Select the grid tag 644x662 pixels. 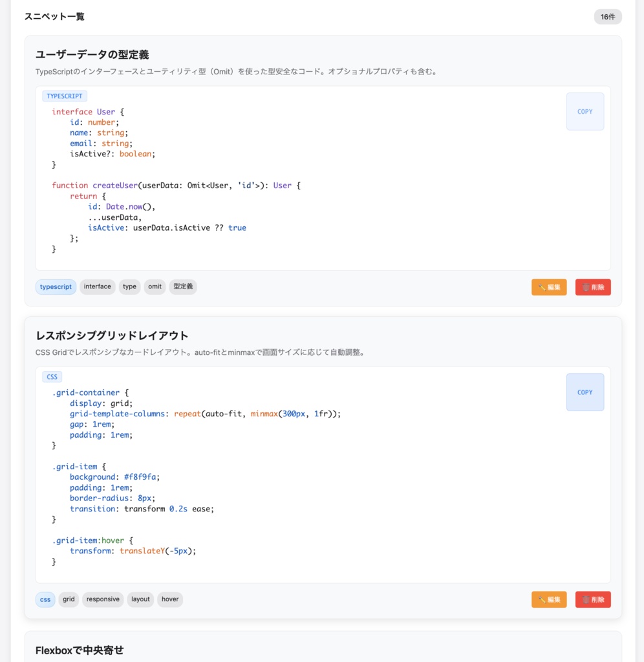coord(69,599)
